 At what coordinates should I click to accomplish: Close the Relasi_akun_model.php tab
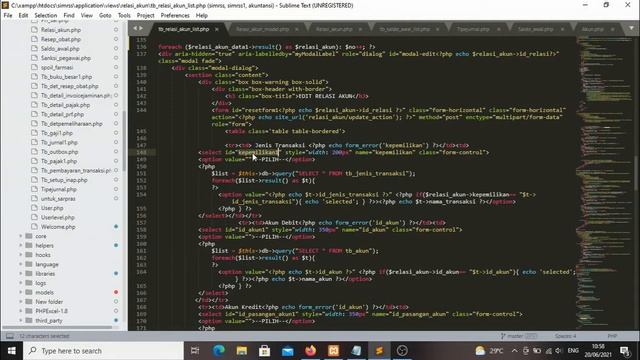(x=296, y=29)
